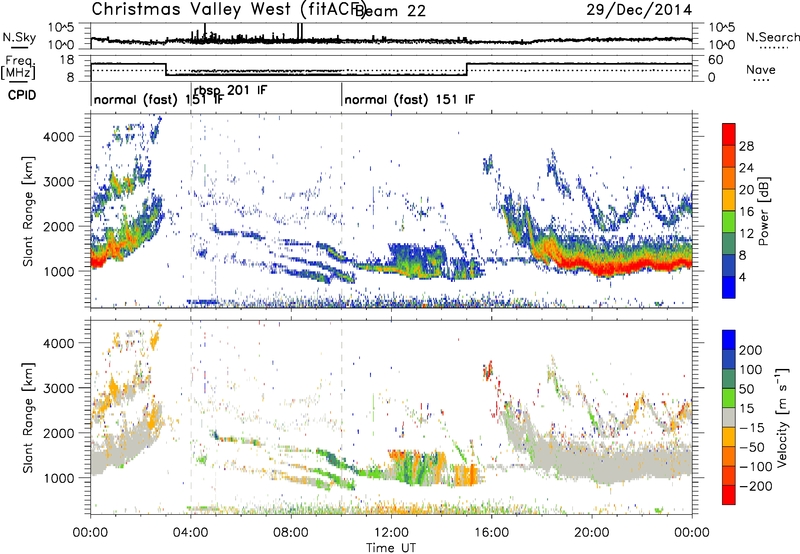Click the 08:00 time tick label
800x554 pixels.
290,533
